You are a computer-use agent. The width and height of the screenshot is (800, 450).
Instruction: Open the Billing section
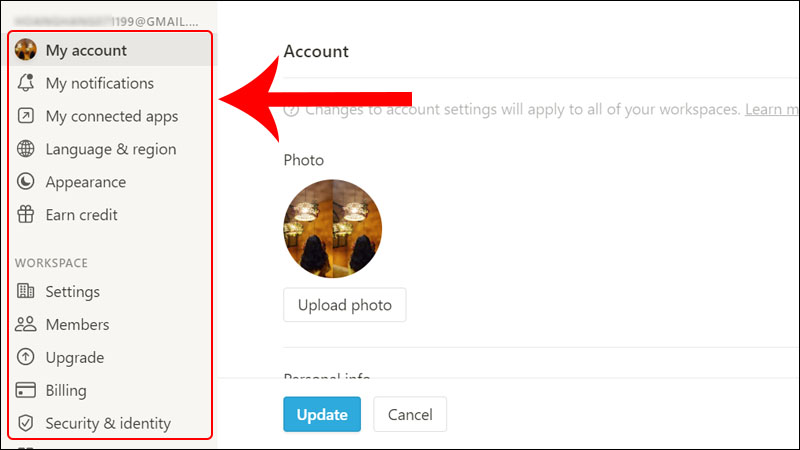coord(66,391)
